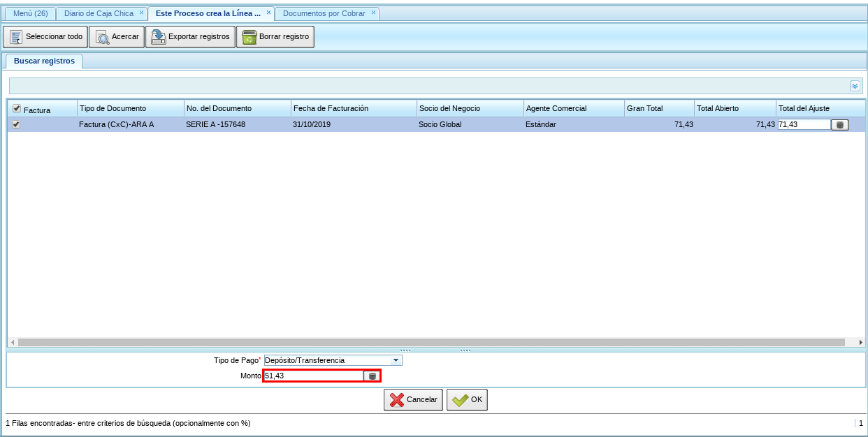Toggle the Factura header checkbox
The width and height of the screenshot is (868, 437).
coord(17,109)
